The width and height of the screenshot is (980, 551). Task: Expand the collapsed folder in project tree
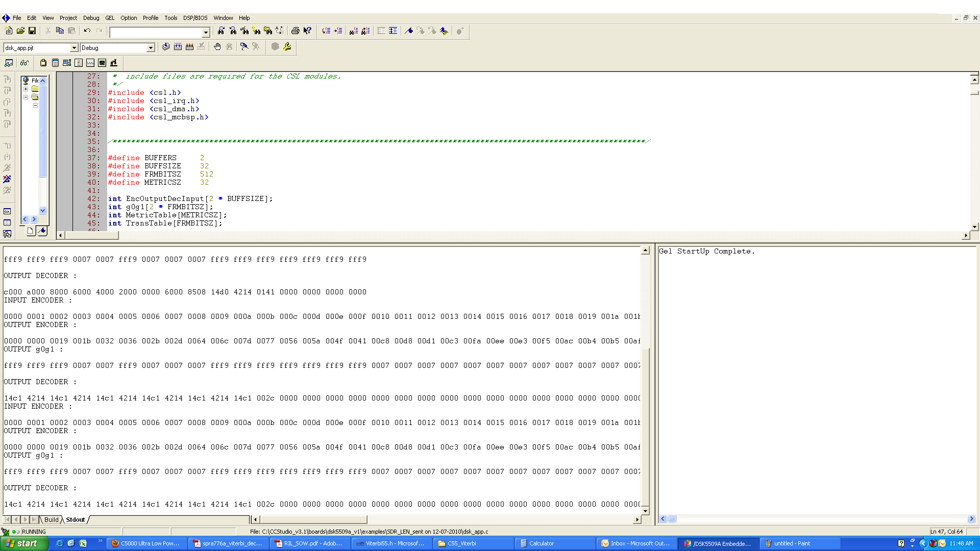[x=26, y=89]
